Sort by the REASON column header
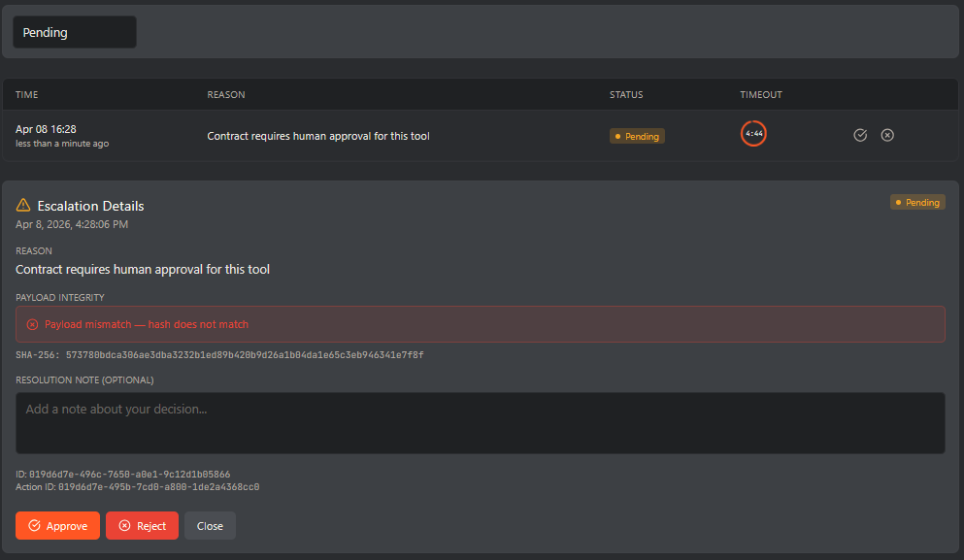This screenshot has height=560, width=964. pos(226,95)
